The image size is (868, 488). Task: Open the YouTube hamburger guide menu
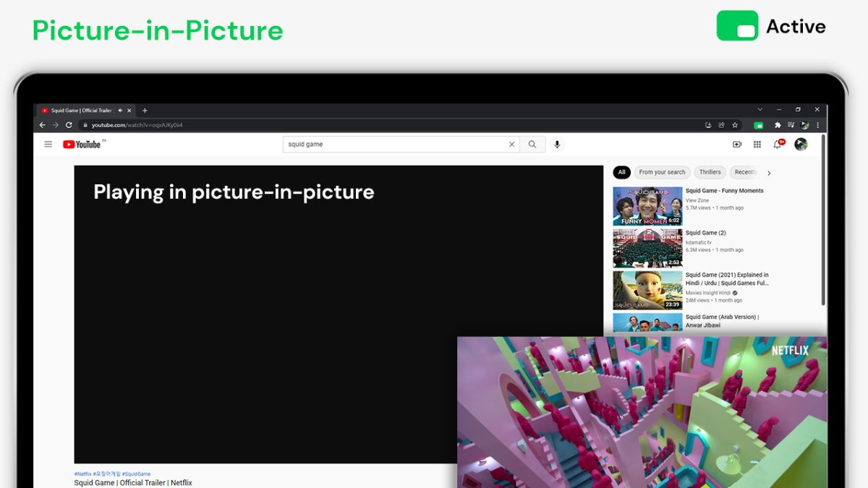pyautogui.click(x=48, y=145)
